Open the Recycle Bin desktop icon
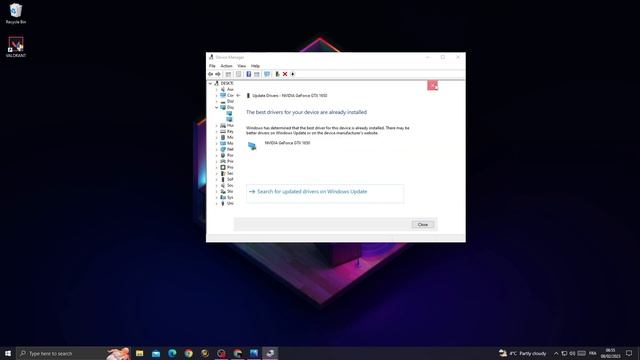This screenshot has width=640, height=360. [16, 13]
